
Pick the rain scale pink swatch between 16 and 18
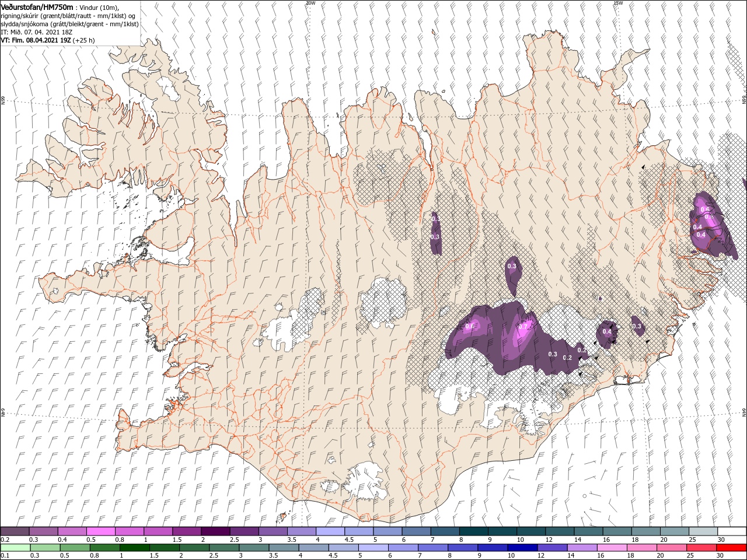612,547
